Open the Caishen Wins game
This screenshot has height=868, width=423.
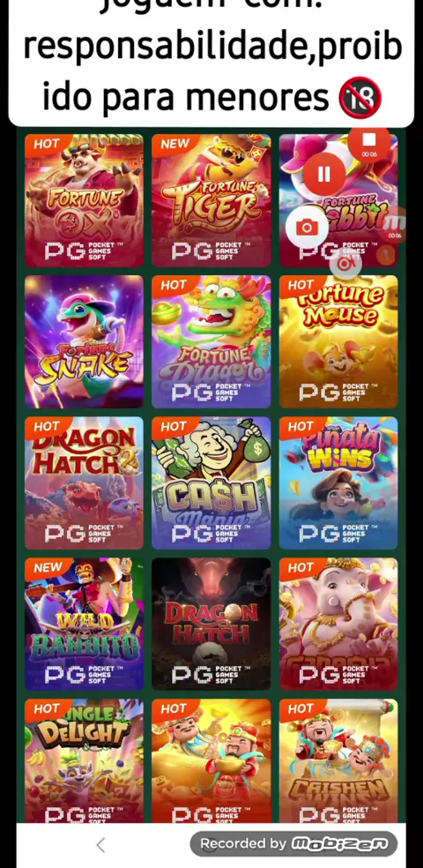pos(338,761)
